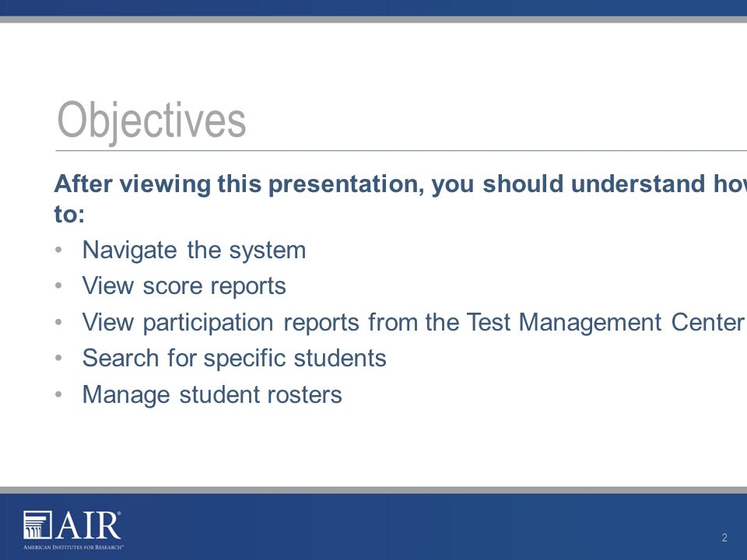
Task: Select View participation reports bullet text
Action: tap(413, 322)
